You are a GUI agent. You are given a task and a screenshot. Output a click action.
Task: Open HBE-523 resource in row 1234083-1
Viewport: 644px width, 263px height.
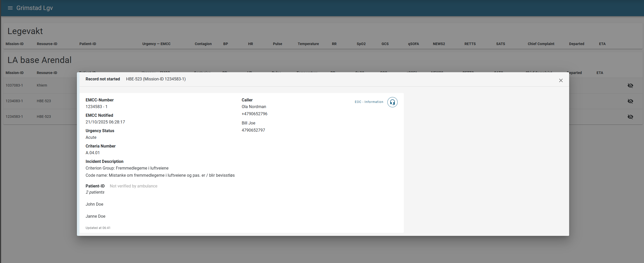[44, 101]
